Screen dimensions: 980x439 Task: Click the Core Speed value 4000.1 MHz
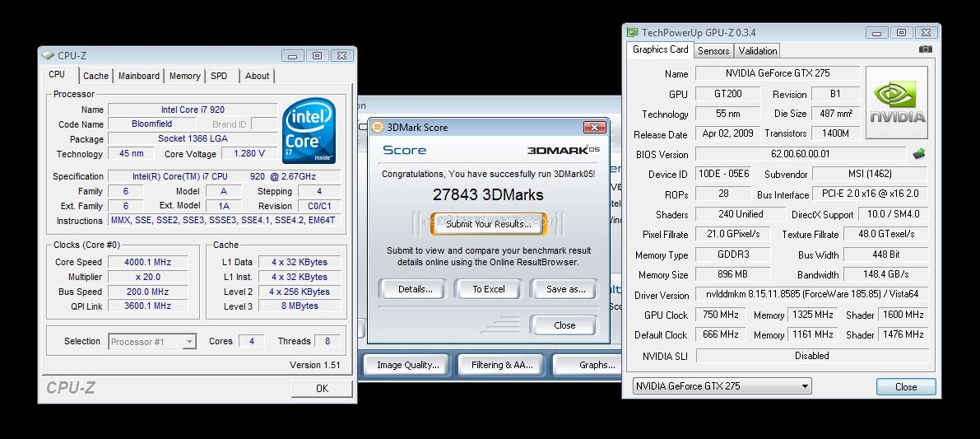coord(147,262)
